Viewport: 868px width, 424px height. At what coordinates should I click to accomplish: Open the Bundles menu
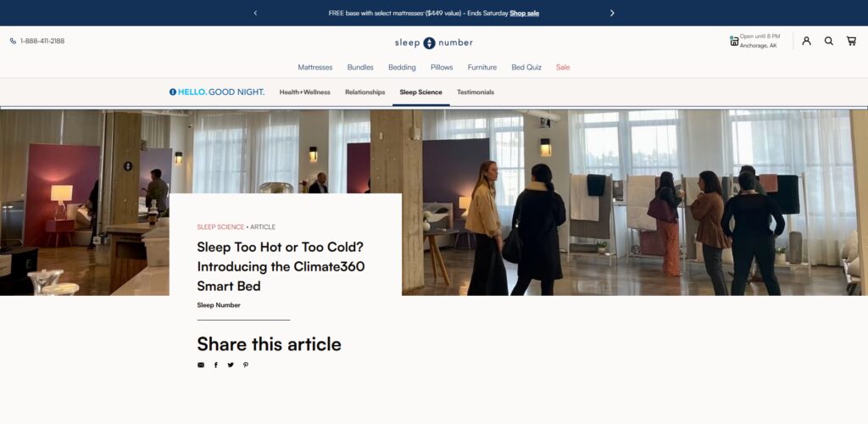pyautogui.click(x=360, y=67)
